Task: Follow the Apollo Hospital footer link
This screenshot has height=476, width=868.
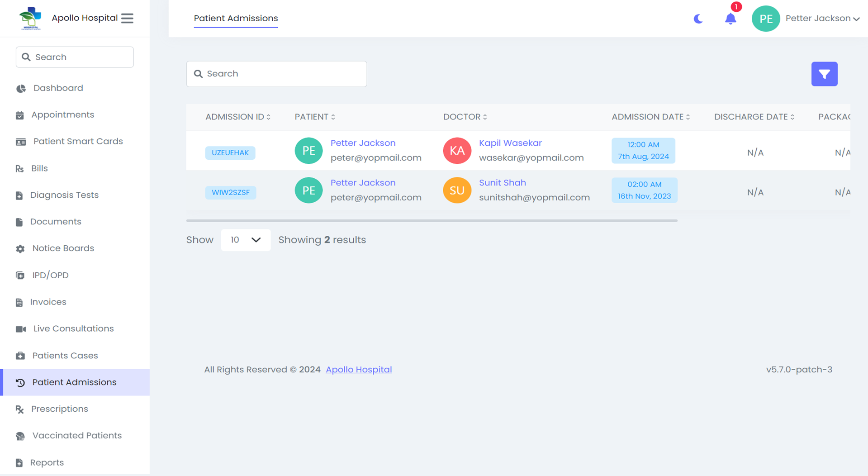Action: (358, 369)
